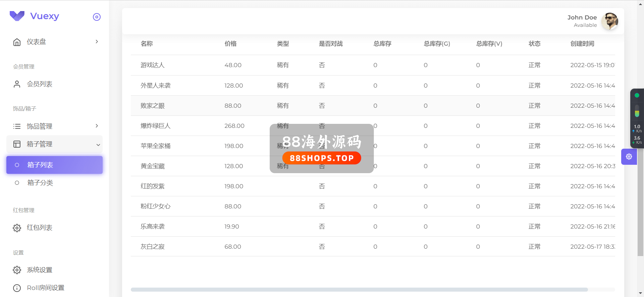The width and height of the screenshot is (644, 297).
Task: Open the 箱子分类 submenu item
Action: [x=40, y=183]
